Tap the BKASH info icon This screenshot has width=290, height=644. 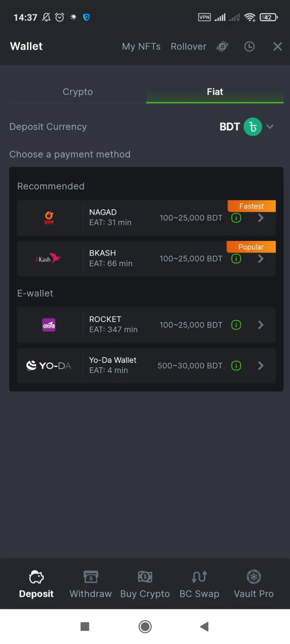(236, 259)
